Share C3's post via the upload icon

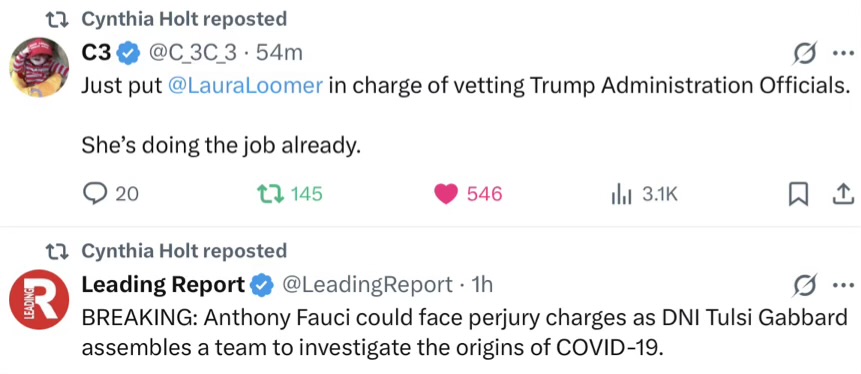842,193
